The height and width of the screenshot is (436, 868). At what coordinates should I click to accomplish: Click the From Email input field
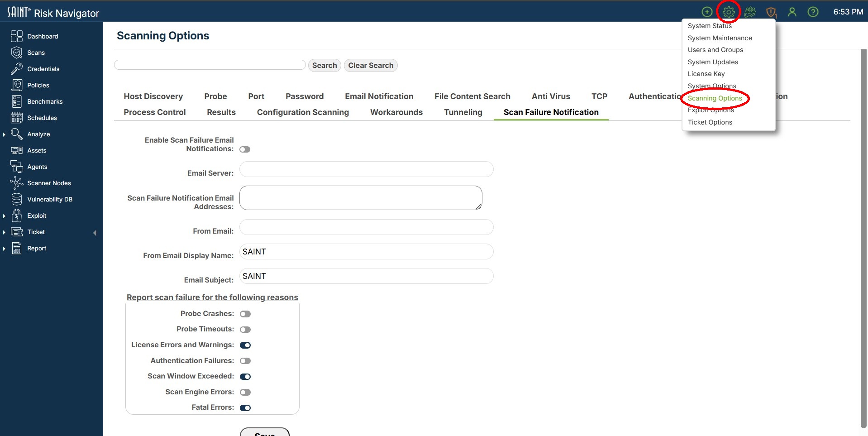[x=367, y=227]
